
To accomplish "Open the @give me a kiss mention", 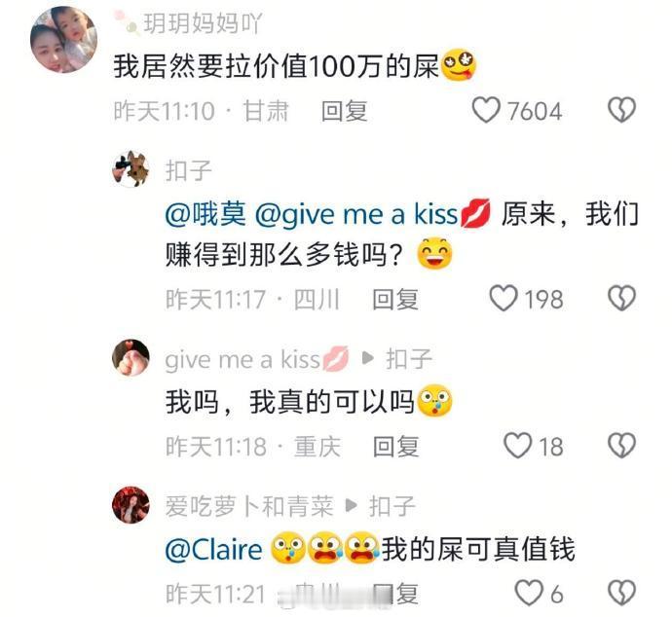I will click(372, 214).
